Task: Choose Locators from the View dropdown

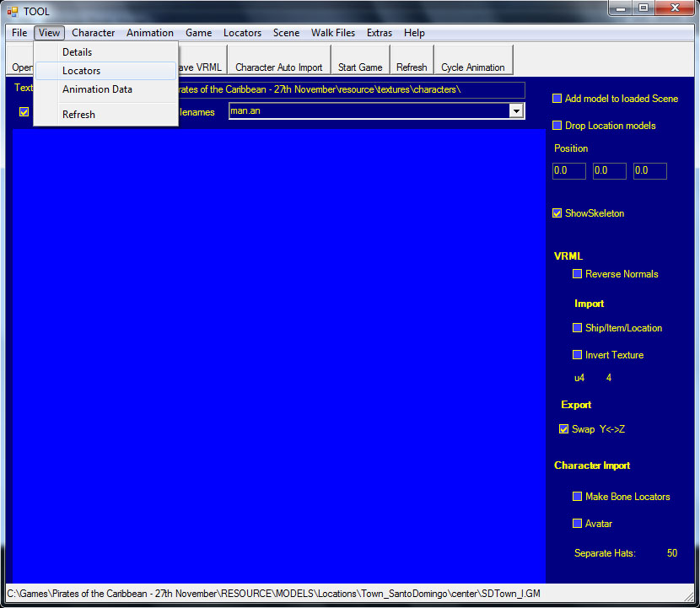Action: tap(105, 71)
